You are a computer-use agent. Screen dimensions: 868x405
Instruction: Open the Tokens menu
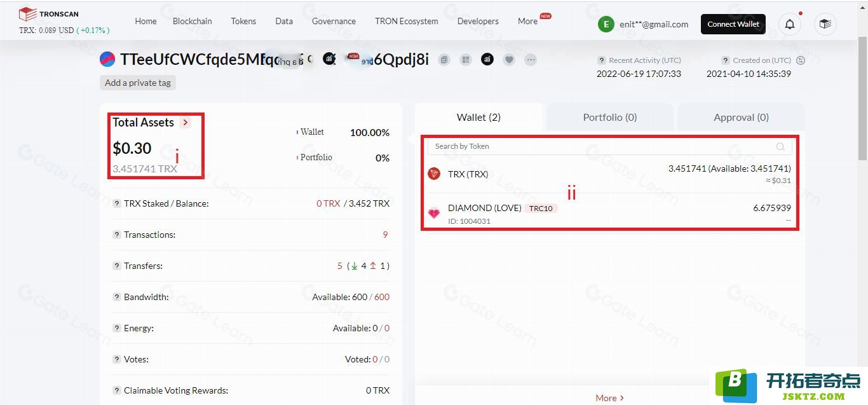point(243,21)
